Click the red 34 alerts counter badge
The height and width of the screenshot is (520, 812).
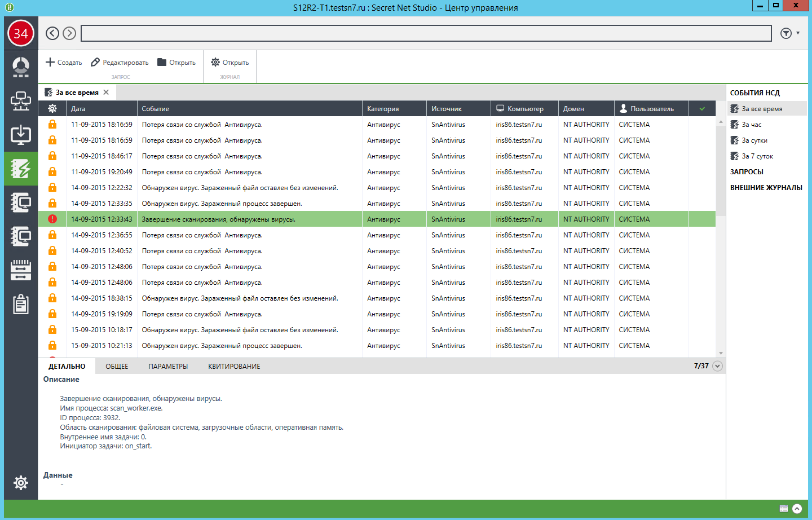click(x=21, y=34)
